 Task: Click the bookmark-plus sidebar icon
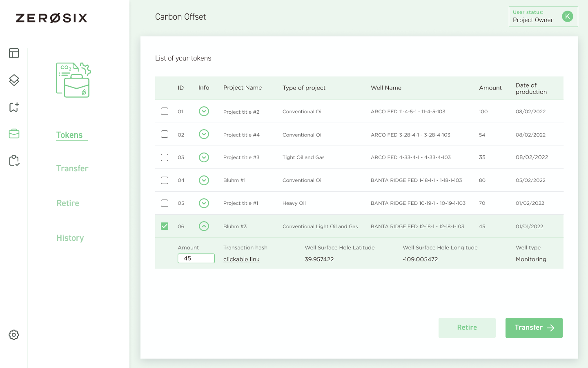tap(14, 107)
